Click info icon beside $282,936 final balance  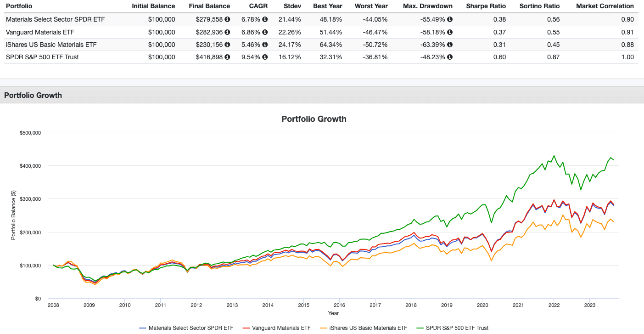[x=227, y=32]
